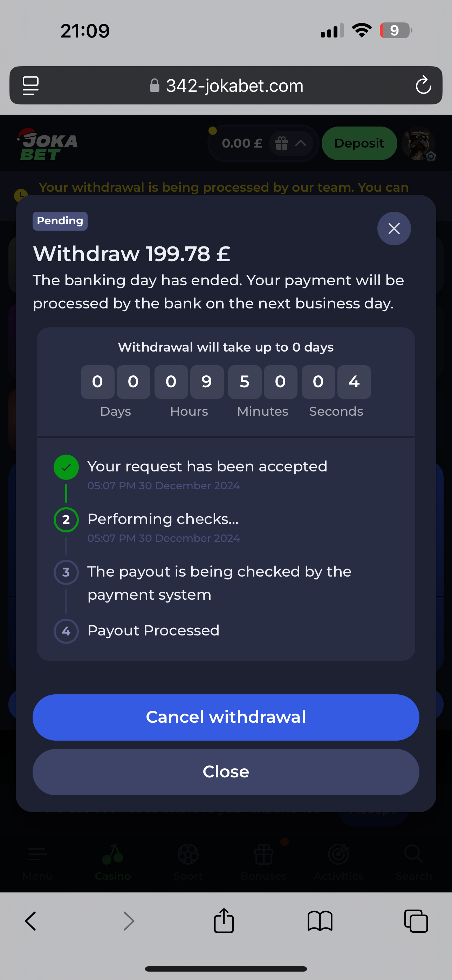This screenshot has width=452, height=980.
Task: Go back to previous page
Action: pos(30,921)
